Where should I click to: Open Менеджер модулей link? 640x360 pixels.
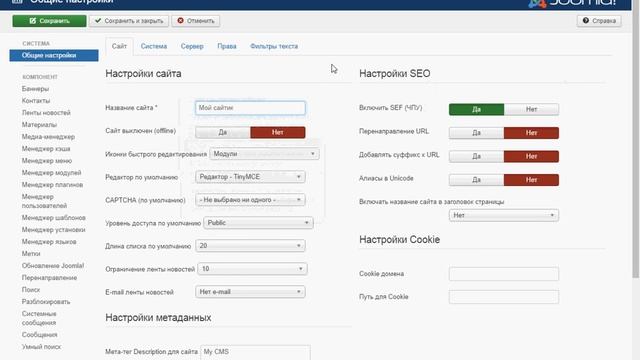(x=51, y=173)
